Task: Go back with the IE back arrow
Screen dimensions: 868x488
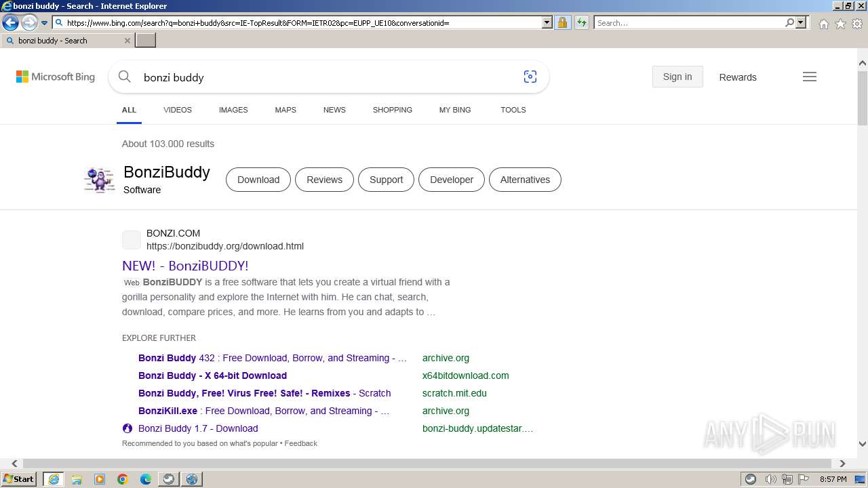Action: pos(10,23)
